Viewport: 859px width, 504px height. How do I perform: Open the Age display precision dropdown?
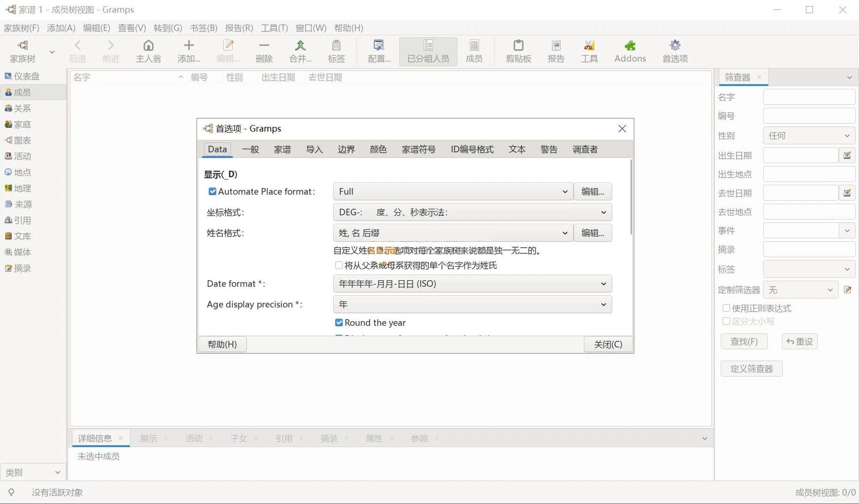(x=473, y=304)
